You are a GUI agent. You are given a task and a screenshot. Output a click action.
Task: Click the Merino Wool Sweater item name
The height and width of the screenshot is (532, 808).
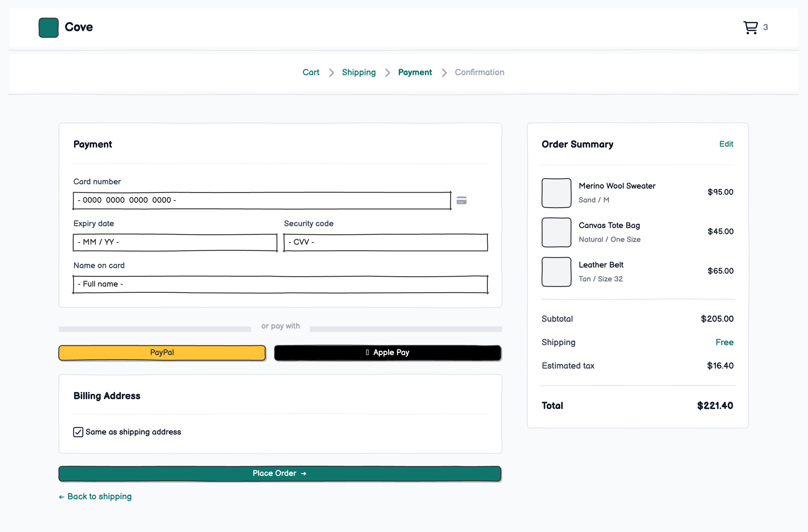(617, 186)
